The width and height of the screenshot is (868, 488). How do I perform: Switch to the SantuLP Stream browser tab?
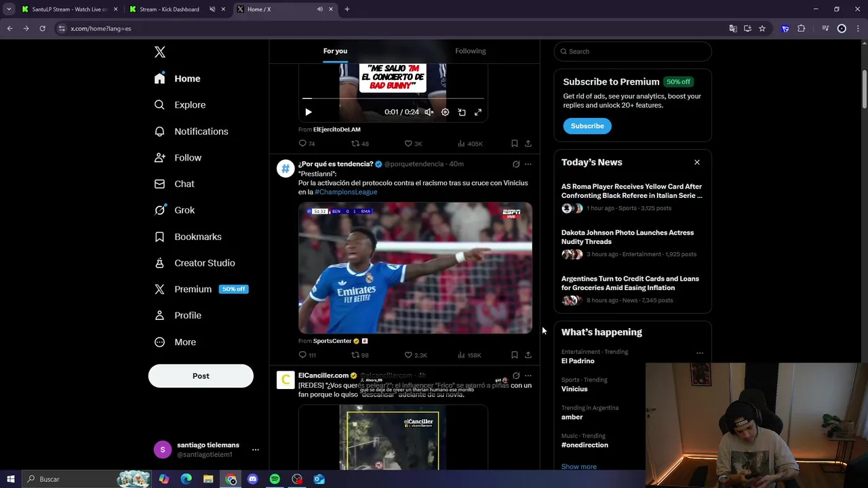68,9
